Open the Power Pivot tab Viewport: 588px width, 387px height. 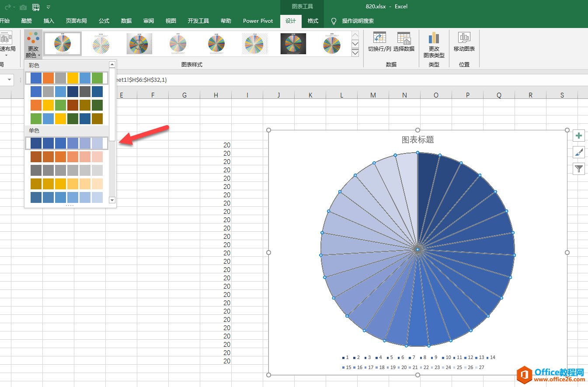[x=258, y=21]
